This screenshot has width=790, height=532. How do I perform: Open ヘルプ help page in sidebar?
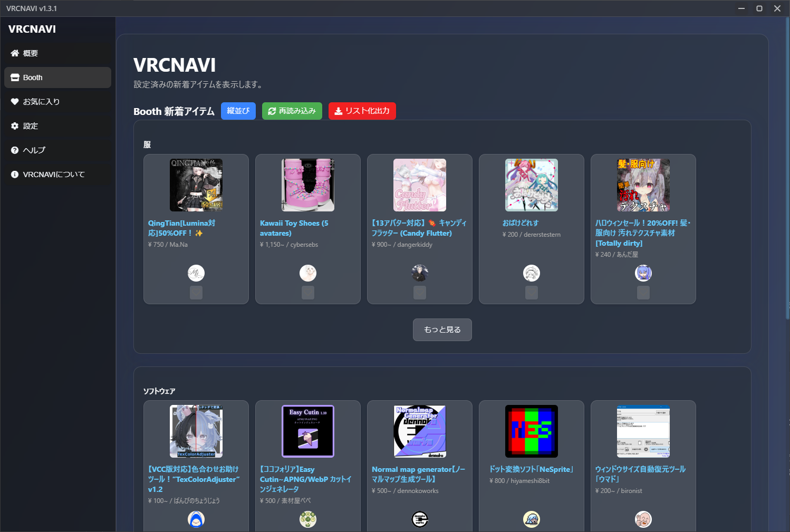pyautogui.click(x=57, y=150)
